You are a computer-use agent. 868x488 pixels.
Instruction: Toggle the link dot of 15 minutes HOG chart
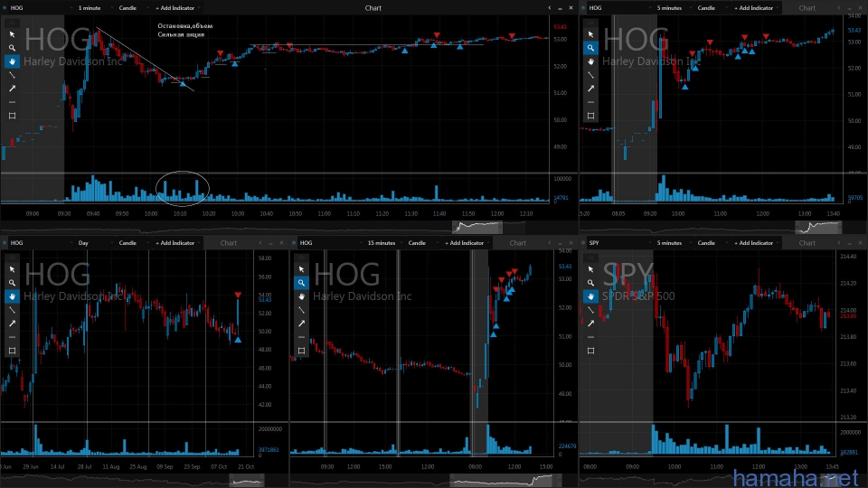pos(294,243)
